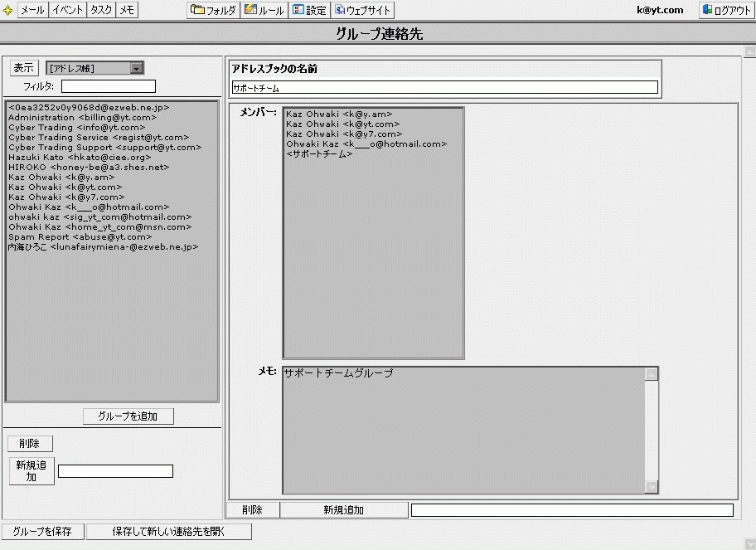Click the ログアウト (Logout) button
Viewport: 756px width, 550px height.
tap(725, 11)
